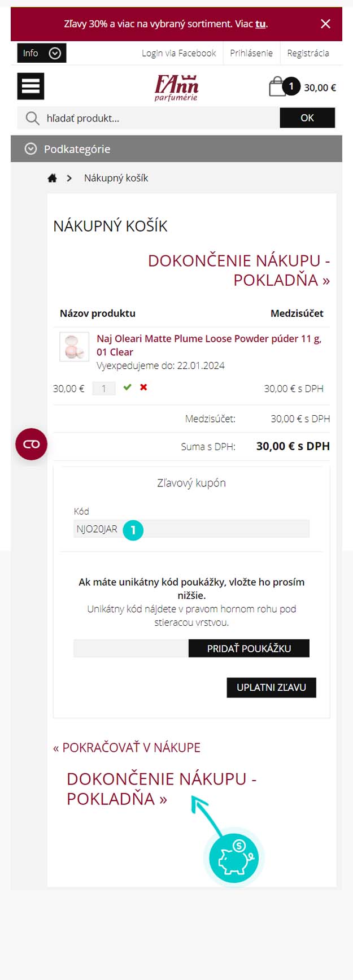Open the shopping bag cart icon
Image resolution: width=353 pixels, height=980 pixels.
[x=277, y=87]
